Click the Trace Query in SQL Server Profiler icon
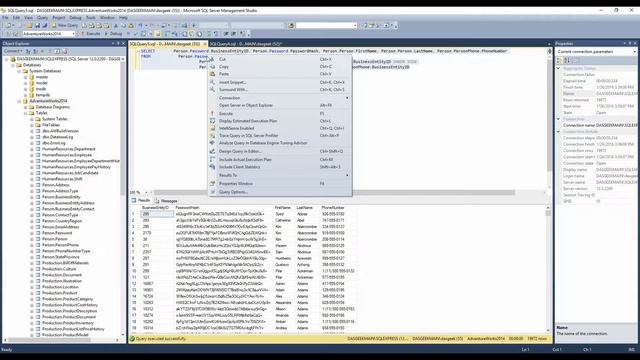The image size is (640, 360). point(212,136)
